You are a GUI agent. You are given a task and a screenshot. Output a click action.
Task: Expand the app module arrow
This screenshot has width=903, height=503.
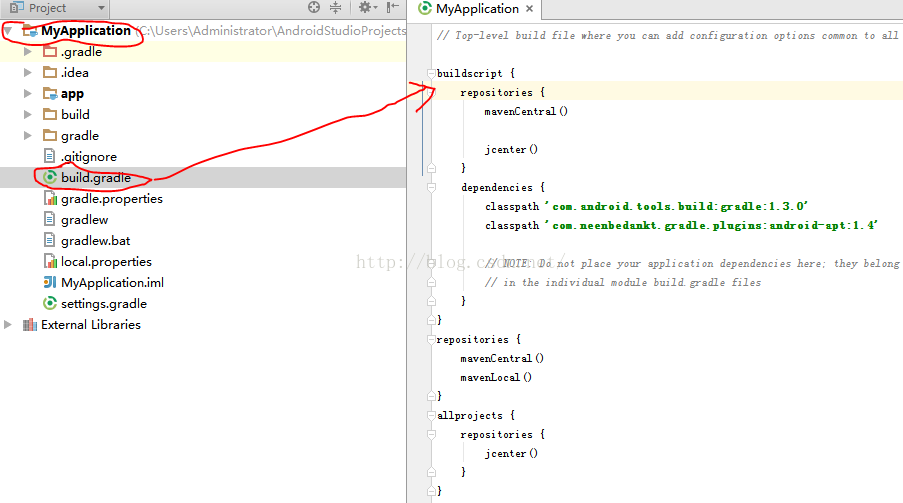(28, 93)
